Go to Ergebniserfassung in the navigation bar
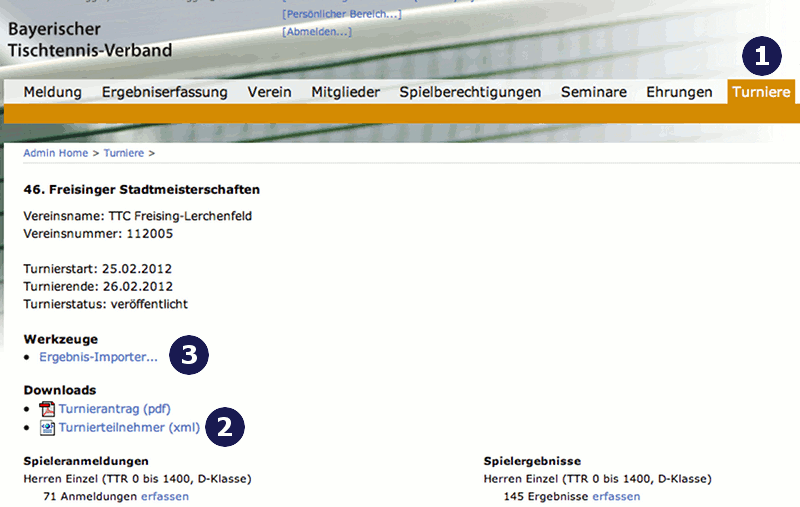Image resolution: width=800 pixels, height=507 pixels. click(164, 92)
